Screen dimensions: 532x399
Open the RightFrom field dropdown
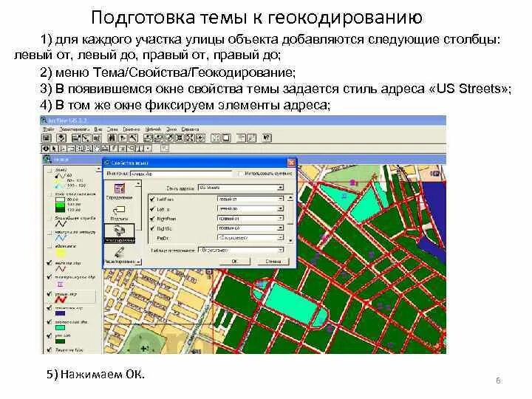281,219
